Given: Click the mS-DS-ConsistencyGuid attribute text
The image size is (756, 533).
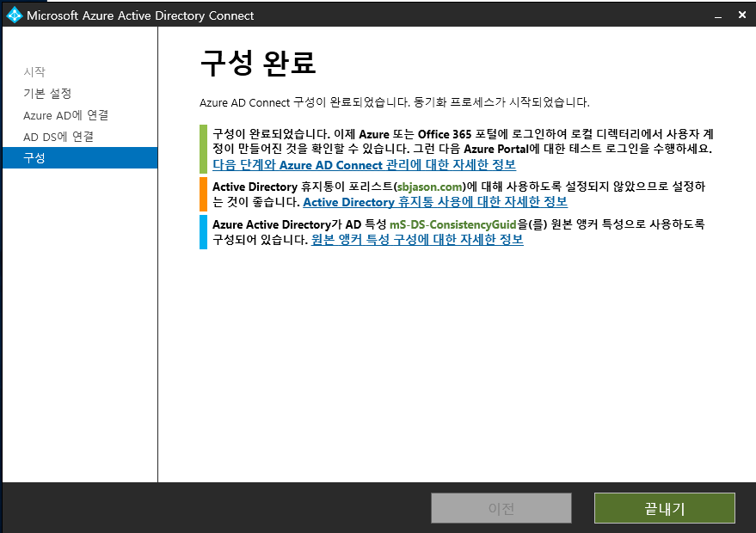Looking at the screenshot, I should pos(452,224).
